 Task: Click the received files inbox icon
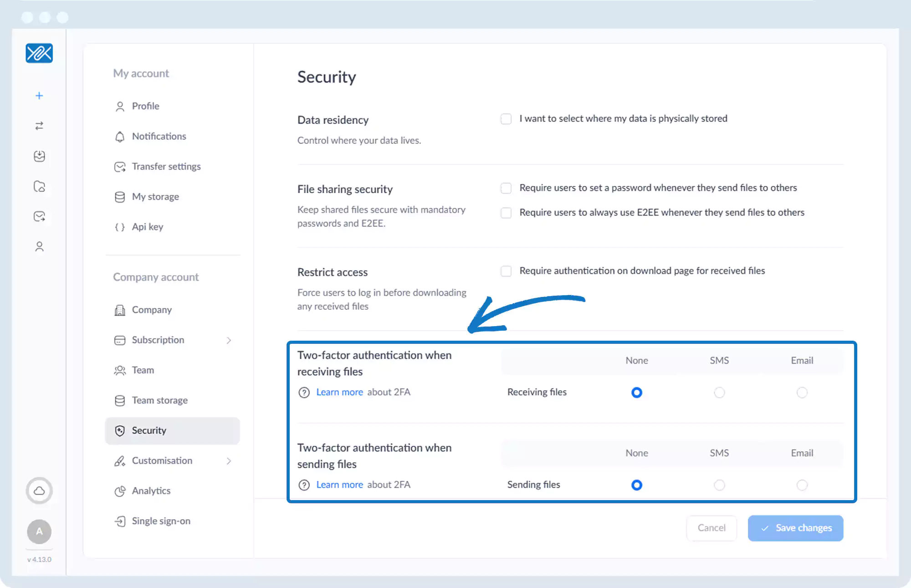coord(39,156)
